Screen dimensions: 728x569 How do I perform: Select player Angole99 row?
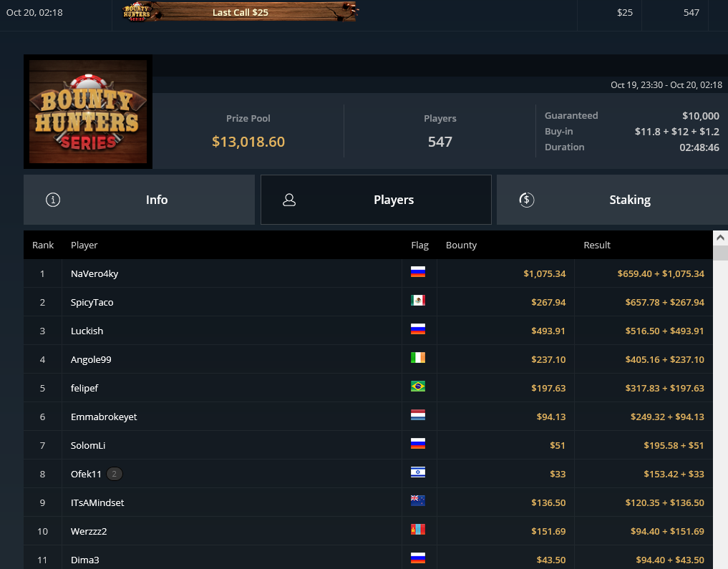click(368, 360)
